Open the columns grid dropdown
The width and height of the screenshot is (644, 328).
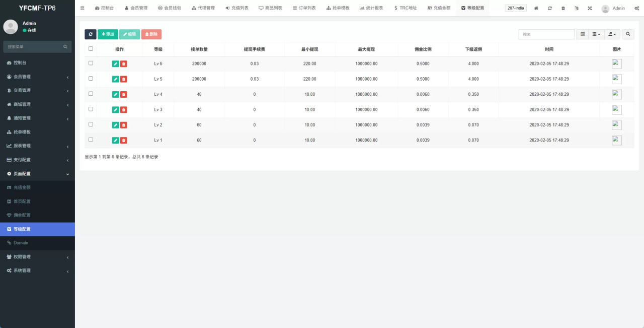[596, 34]
